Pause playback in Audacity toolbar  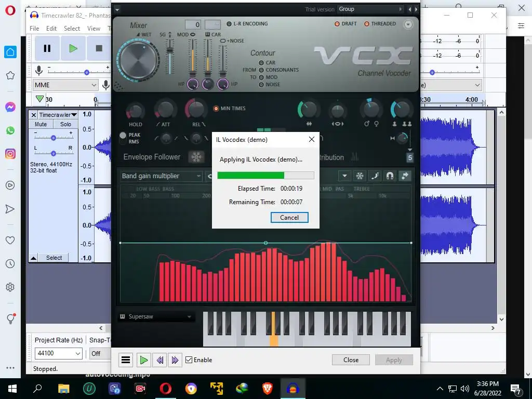tap(47, 48)
